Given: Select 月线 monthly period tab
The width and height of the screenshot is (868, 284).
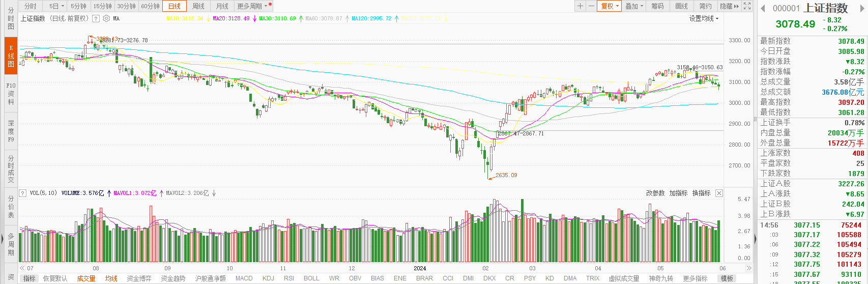Looking at the screenshot, I should point(222,6).
